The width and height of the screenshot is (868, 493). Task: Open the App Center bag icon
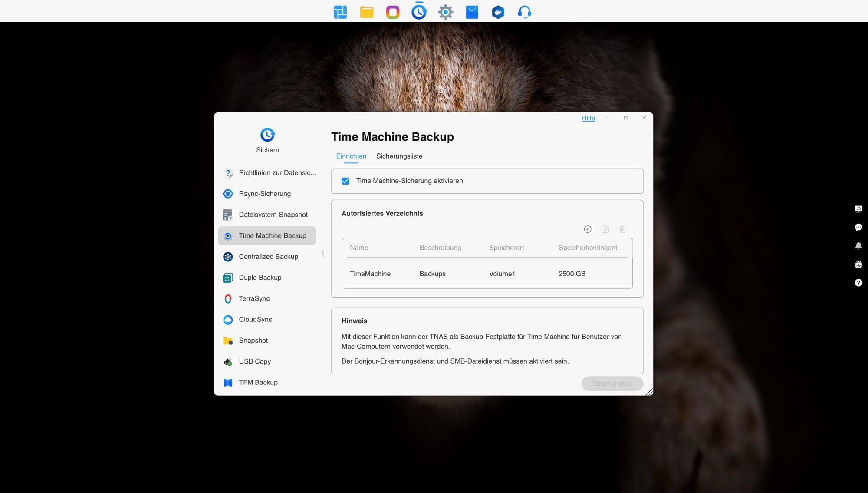[x=472, y=12]
